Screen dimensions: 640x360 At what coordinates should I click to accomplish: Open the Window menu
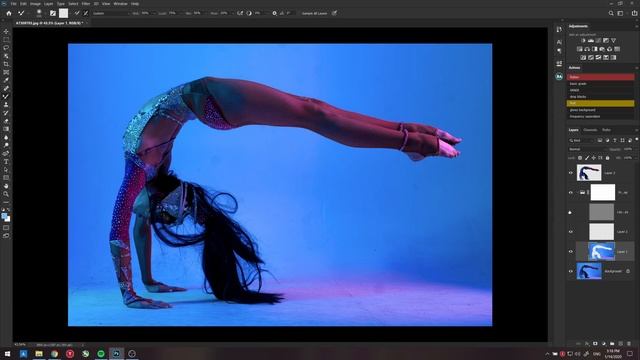(120, 4)
